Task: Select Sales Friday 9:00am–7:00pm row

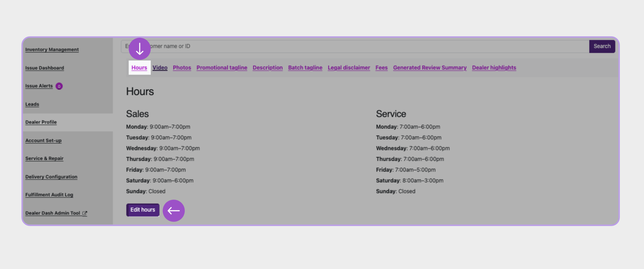Action: [156, 170]
